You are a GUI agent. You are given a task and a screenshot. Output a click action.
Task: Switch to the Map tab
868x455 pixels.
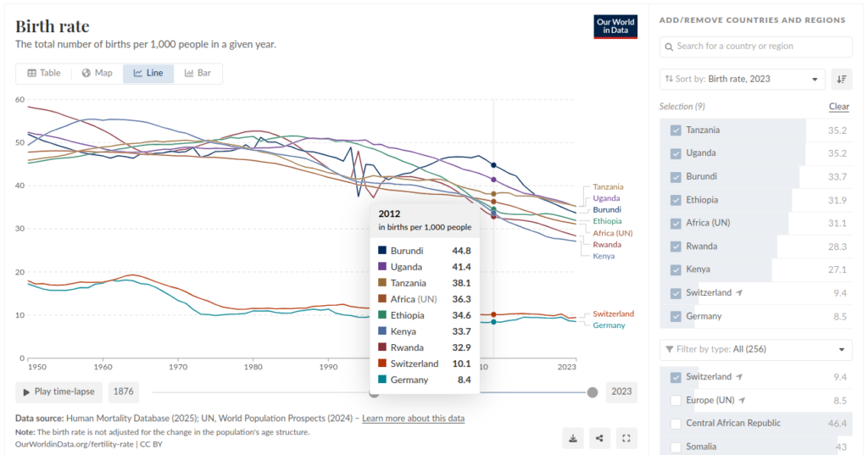[x=97, y=74]
